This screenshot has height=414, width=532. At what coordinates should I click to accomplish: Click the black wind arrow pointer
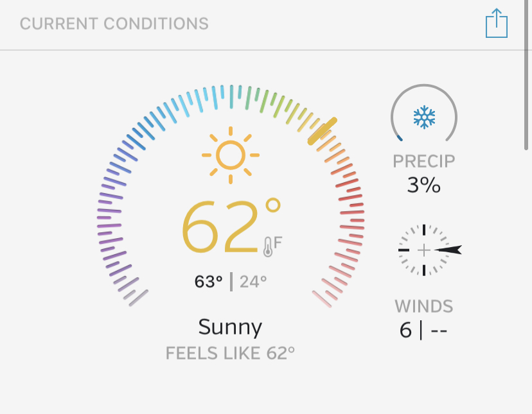(448, 250)
